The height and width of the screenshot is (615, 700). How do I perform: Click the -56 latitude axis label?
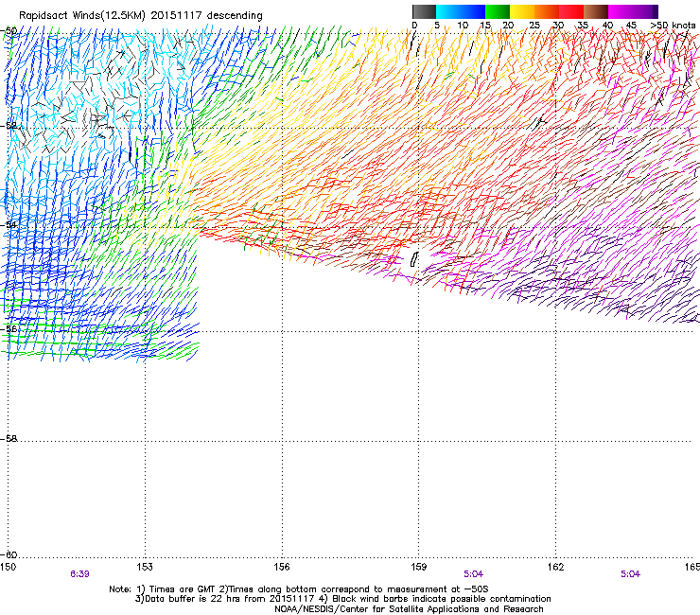click(x=9, y=328)
